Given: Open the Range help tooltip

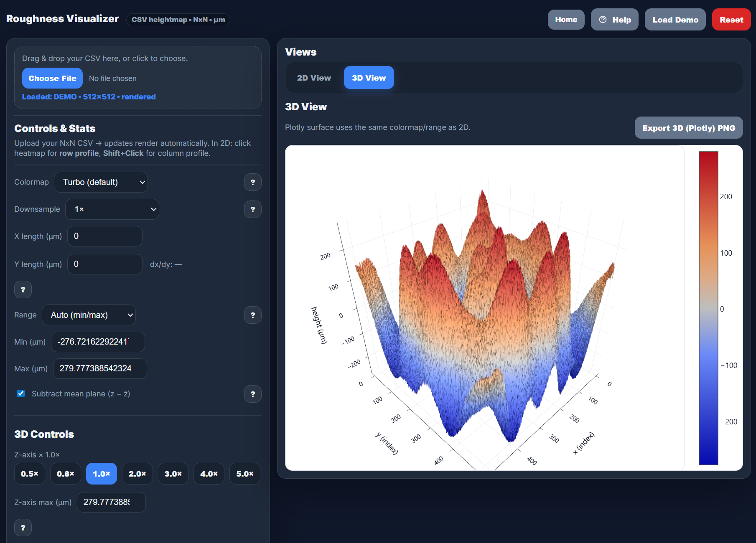Looking at the screenshot, I should point(252,315).
